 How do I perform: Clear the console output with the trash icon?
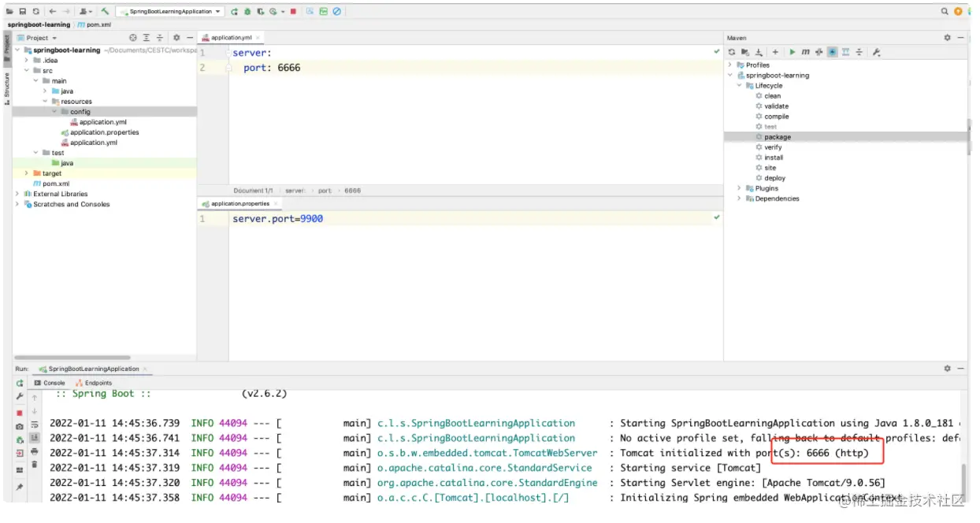(33, 464)
